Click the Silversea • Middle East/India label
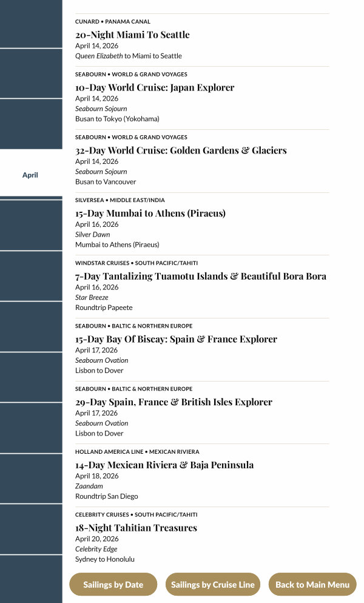 pos(120,200)
